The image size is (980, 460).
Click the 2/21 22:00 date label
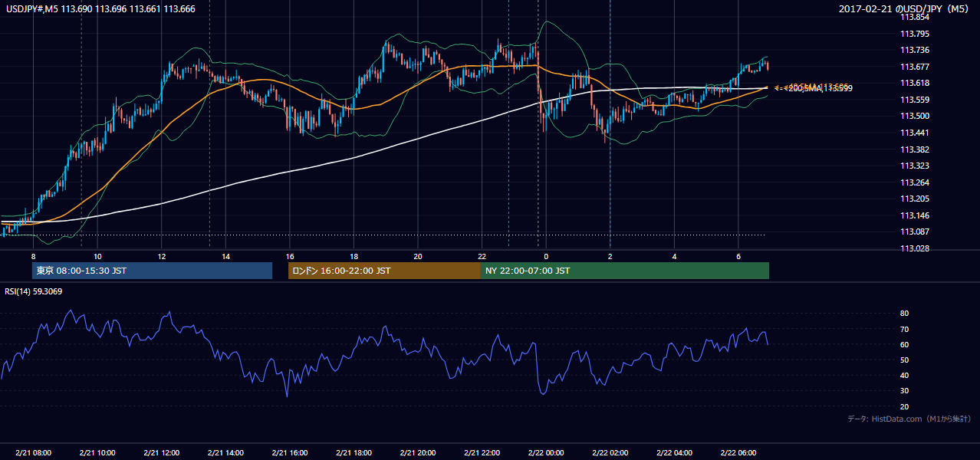point(482,453)
